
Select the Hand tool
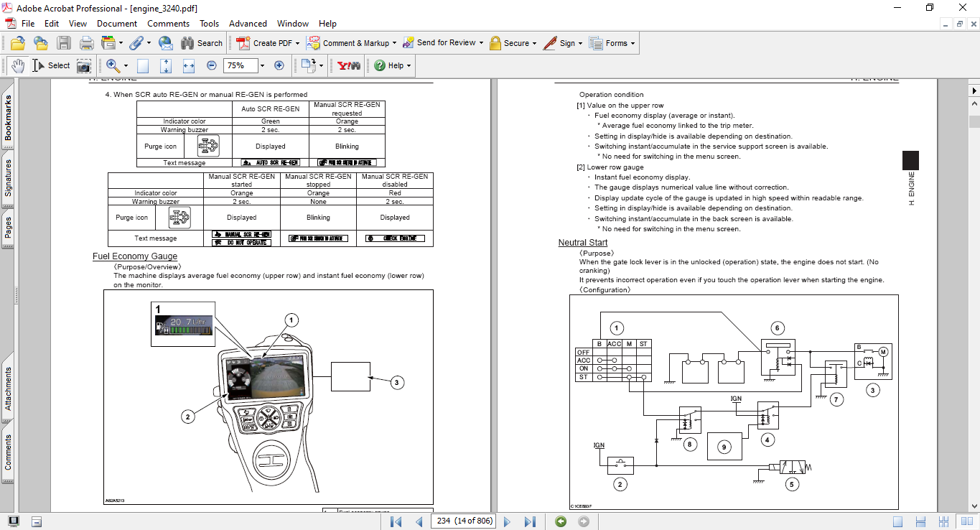18,65
